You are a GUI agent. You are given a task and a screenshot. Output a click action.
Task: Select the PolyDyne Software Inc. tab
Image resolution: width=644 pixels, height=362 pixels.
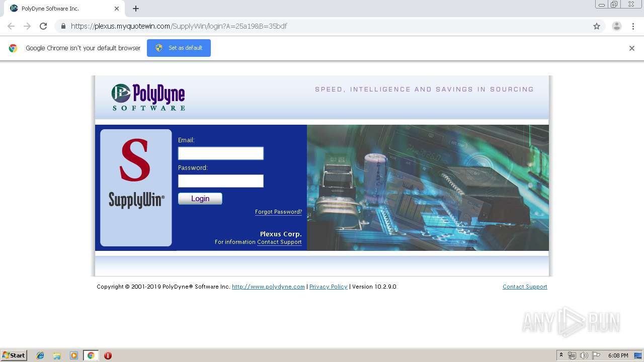pyautogui.click(x=64, y=9)
